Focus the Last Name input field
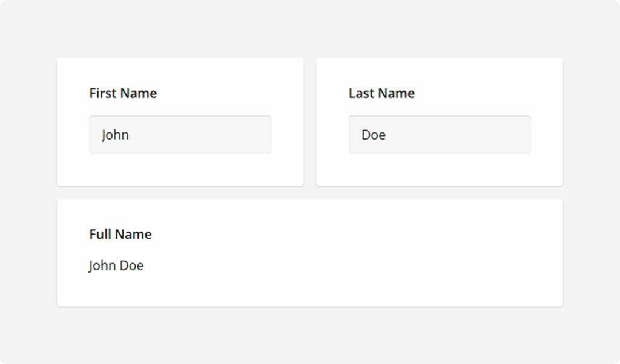 pos(439,135)
